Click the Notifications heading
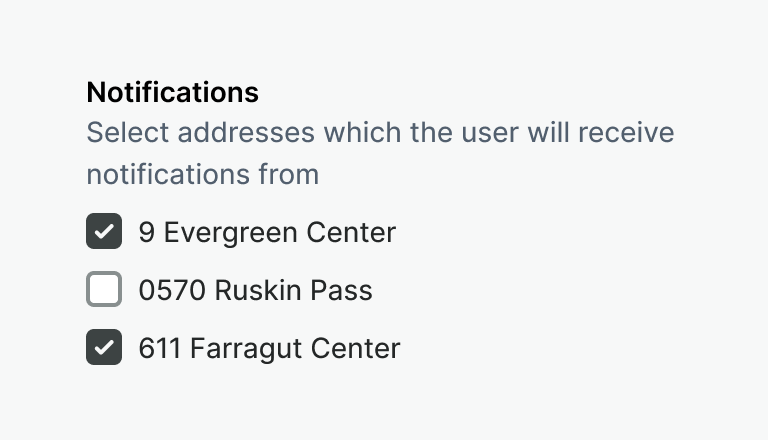 [172, 92]
